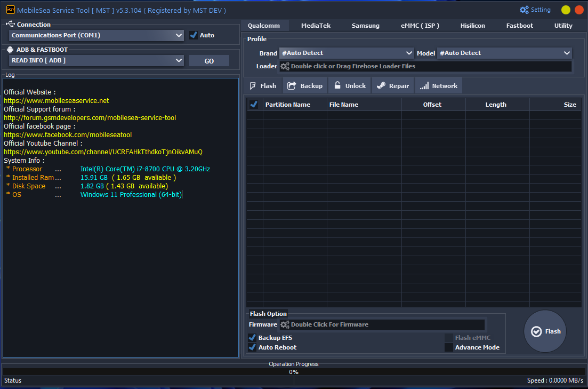Image resolution: width=588 pixels, height=389 pixels.
Task: Click the Android ADB & FASTBOOT icon
Action: [x=10, y=50]
